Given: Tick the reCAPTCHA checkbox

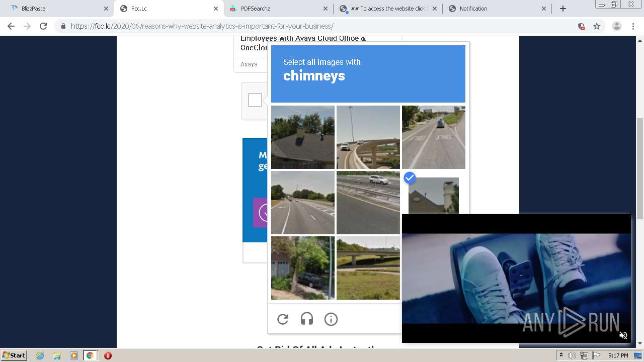Looking at the screenshot, I should coord(255,100).
